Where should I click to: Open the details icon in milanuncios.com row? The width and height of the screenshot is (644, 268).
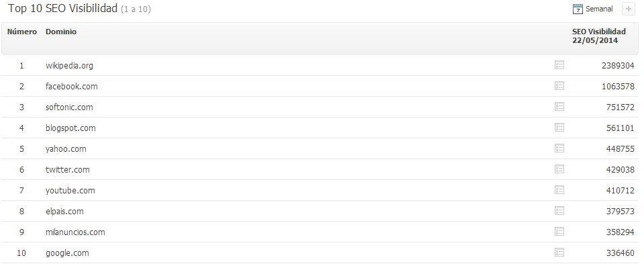[x=559, y=232]
